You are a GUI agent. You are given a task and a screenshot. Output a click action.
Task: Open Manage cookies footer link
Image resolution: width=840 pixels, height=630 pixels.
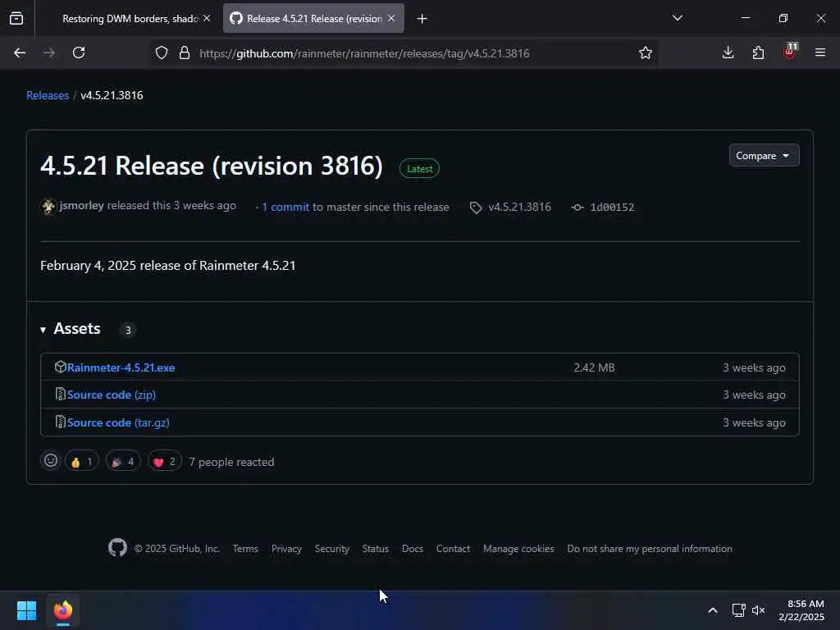(x=518, y=549)
